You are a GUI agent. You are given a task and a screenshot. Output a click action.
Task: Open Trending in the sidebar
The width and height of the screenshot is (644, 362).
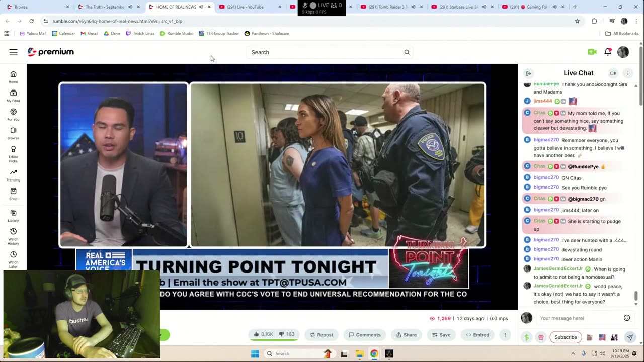13,175
